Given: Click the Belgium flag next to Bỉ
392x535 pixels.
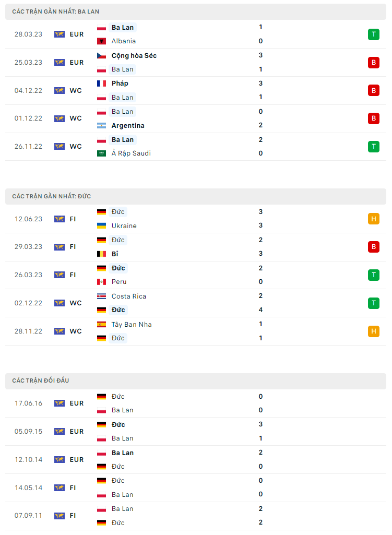Looking at the screenshot, I should pyautogui.click(x=101, y=254).
